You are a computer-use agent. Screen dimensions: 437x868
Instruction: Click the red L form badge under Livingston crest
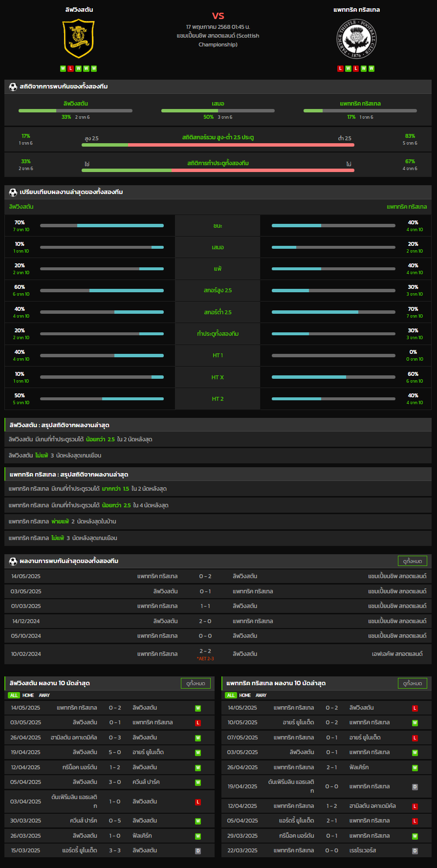(71, 68)
